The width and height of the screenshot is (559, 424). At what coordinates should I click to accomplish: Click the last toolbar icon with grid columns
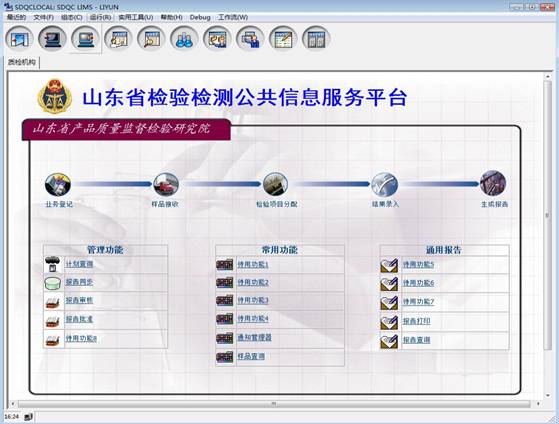click(316, 38)
